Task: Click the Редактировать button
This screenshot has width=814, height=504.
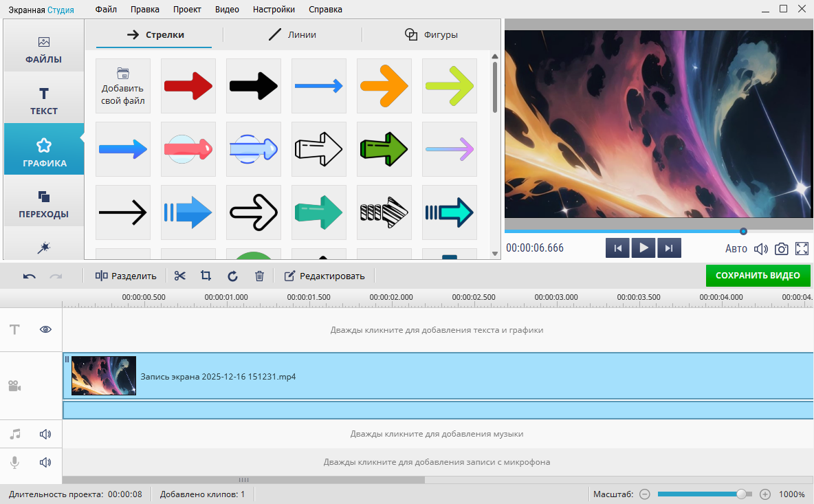Action: click(324, 276)
